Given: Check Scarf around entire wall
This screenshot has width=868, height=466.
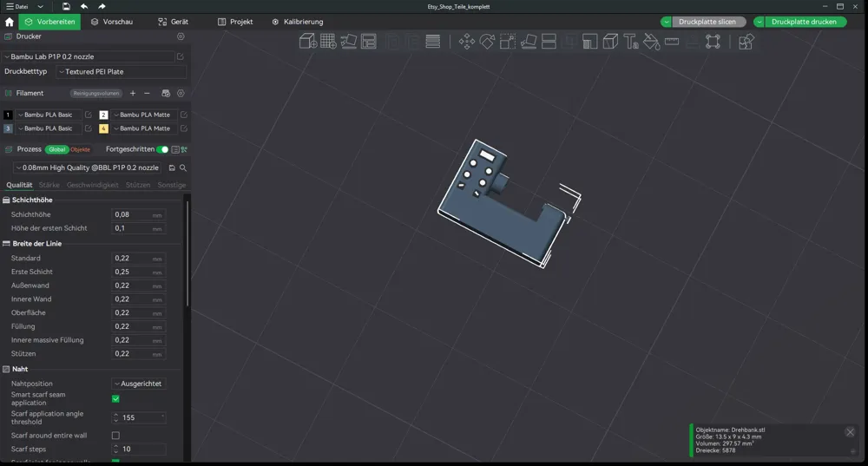Looking at the screenshot, I should pyautogui.click(x=115, y=436).
